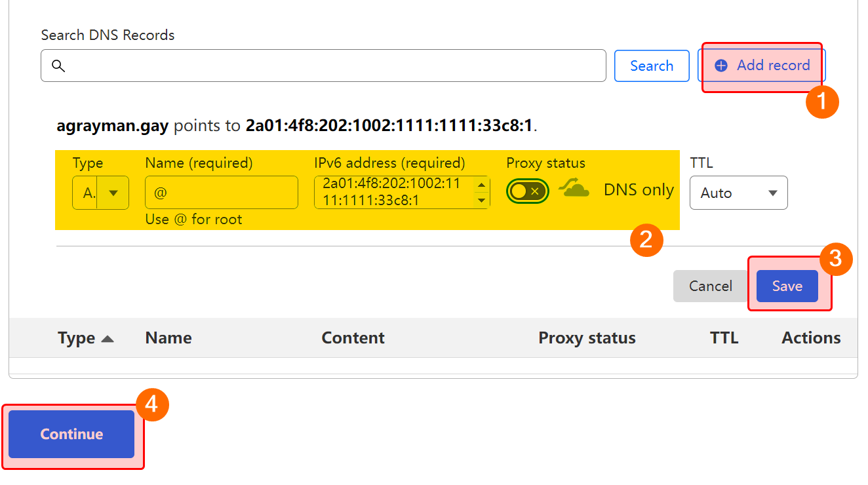
Task: Click the plus icon on Add record
Action: click(x=721, y=66)
